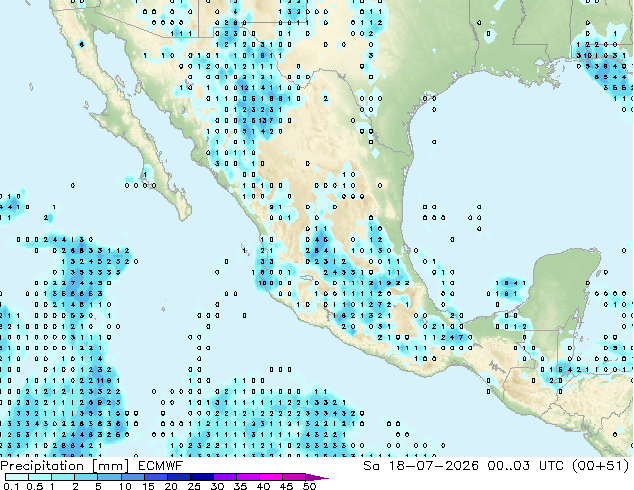The image size is (634, 490).
Task: Click the 2–5 mm legend swatch
Action: [x=86, y=477]
